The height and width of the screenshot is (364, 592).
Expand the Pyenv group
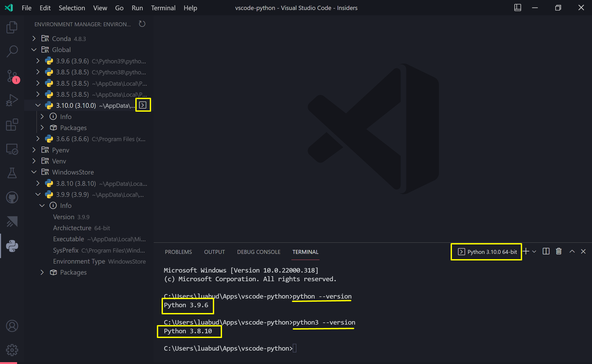34,150
